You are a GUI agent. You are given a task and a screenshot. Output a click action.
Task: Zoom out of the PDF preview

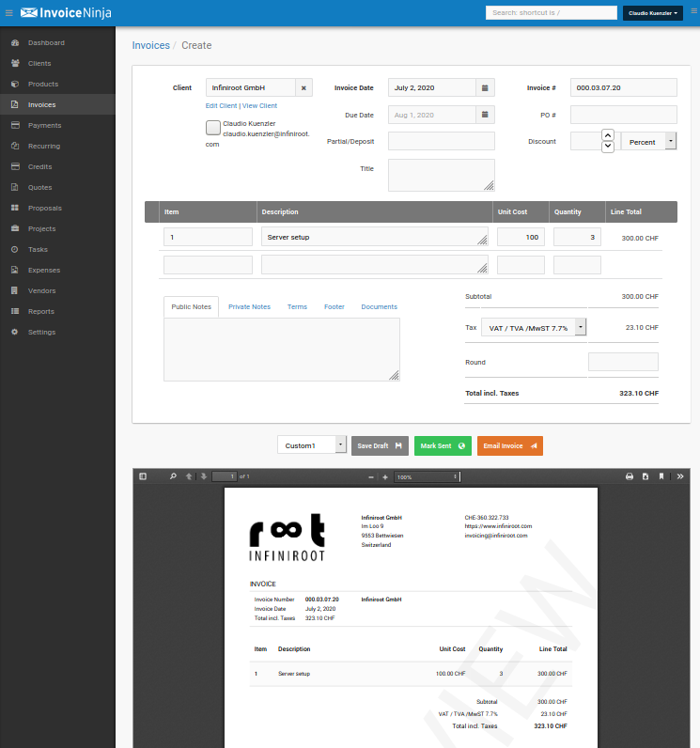point(371,477)
